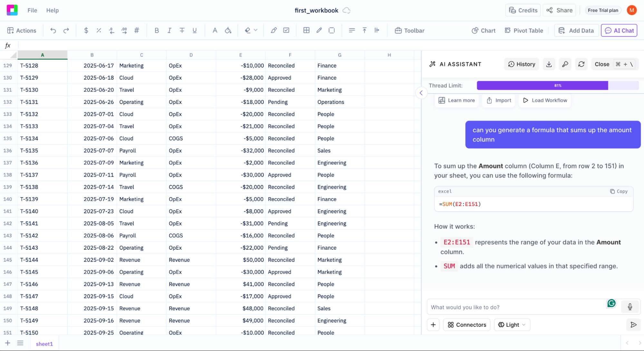Open the borders grid icon

click(306, 31)
